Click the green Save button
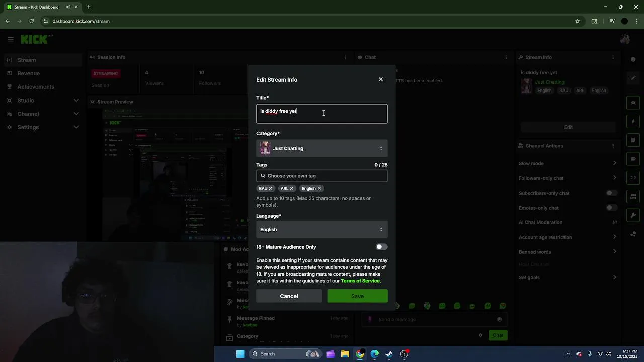Screen dimensions: 644x362 point(357,296)
